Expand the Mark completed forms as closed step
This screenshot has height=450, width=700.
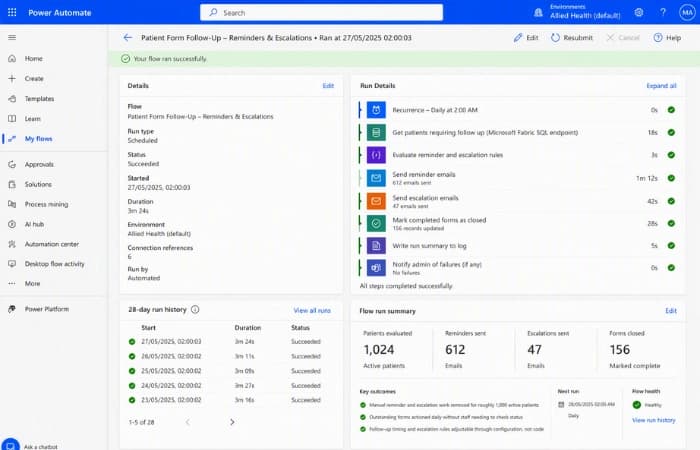[518, 223]
